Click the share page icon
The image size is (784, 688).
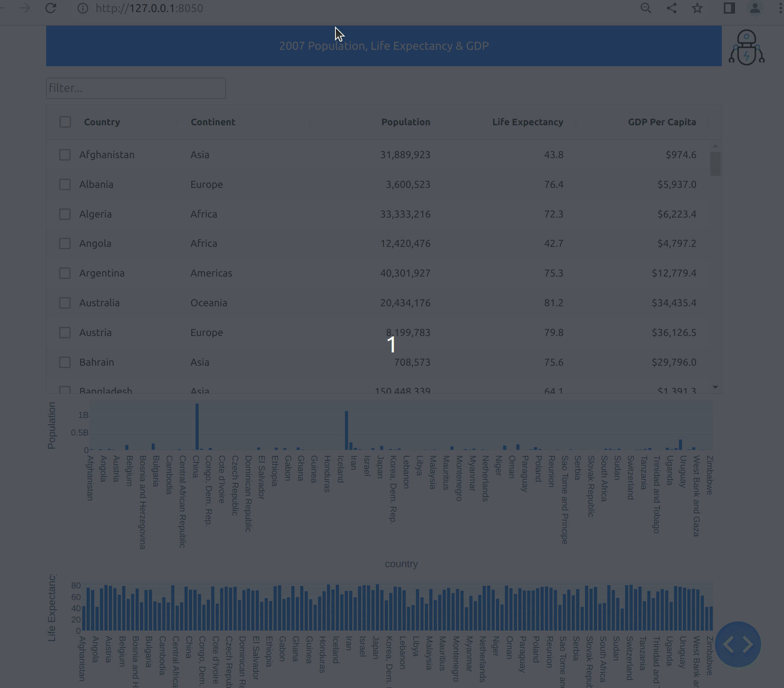672,8
